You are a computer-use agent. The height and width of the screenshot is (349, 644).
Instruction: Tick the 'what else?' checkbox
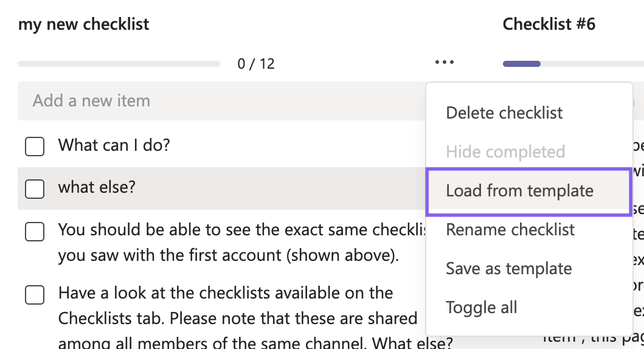(35, 189)
